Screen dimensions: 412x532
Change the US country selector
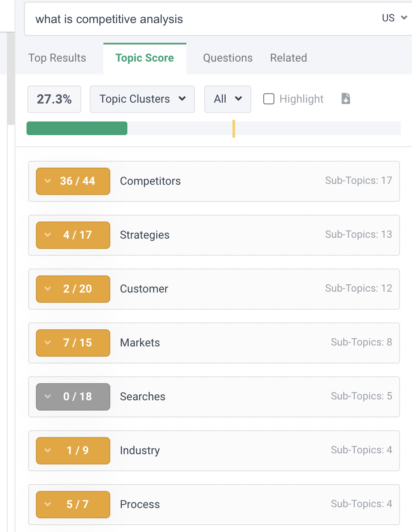click(394, 18)
